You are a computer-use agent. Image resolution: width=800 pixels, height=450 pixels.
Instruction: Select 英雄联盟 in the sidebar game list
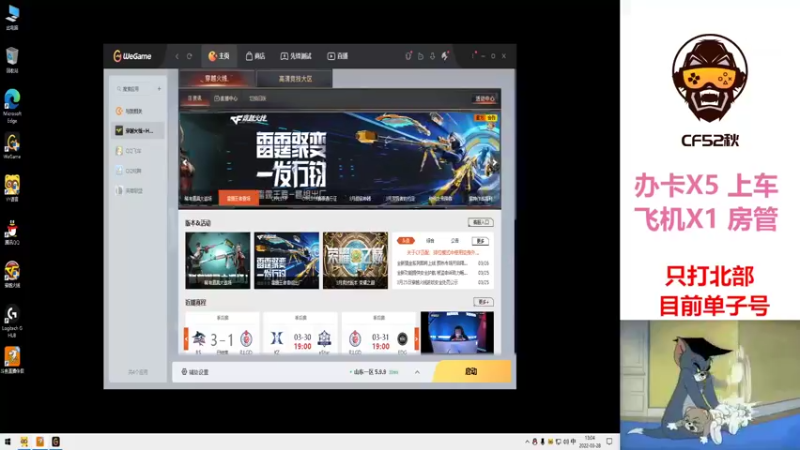pos(137,191)
